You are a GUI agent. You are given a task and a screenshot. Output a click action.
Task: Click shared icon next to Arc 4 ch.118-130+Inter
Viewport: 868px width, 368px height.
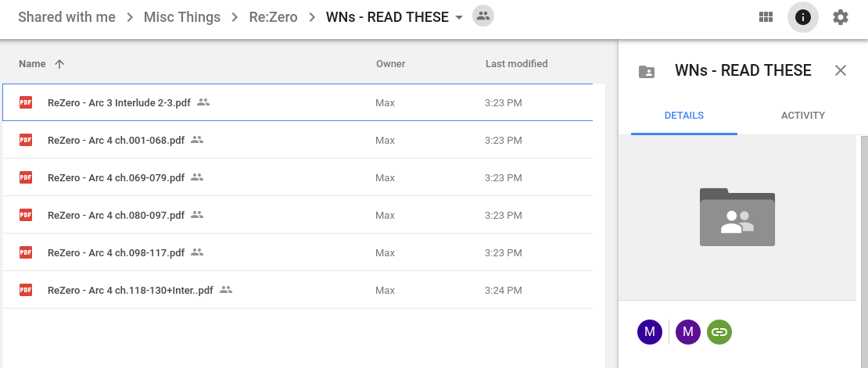(226, 289)
